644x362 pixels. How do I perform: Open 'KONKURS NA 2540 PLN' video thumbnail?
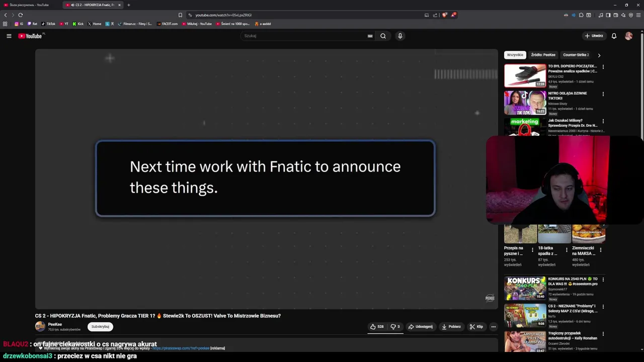click(x=525, y=288)
